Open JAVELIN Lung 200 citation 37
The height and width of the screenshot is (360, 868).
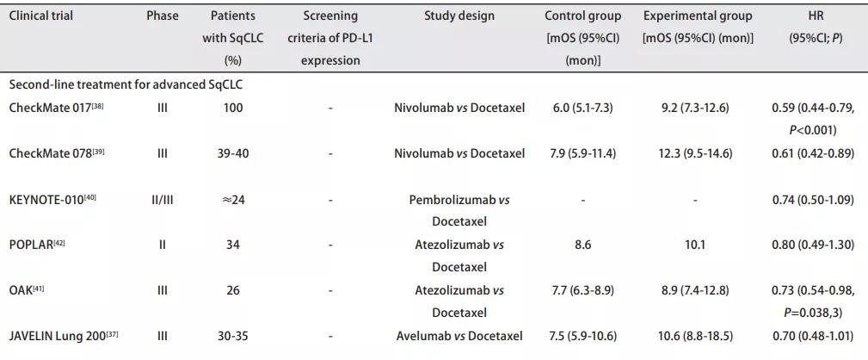point(111,333)
